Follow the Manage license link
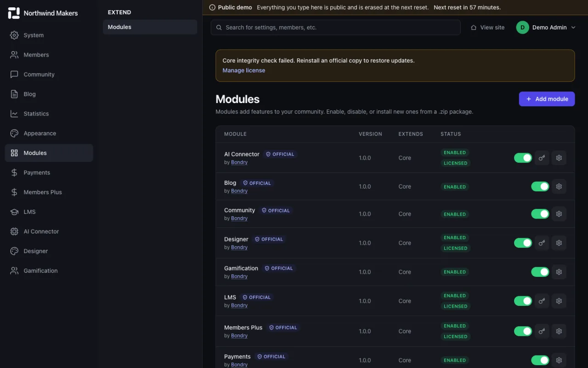 243,70
